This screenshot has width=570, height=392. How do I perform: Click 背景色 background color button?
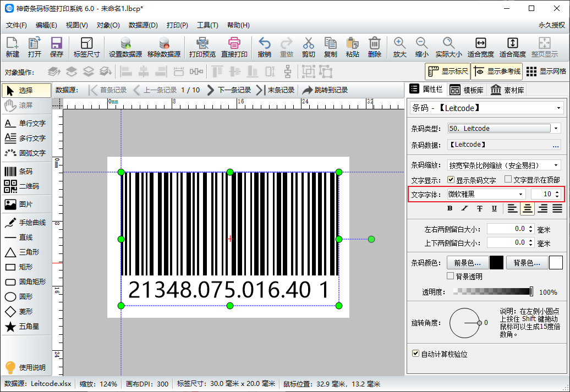click(527, 263)
